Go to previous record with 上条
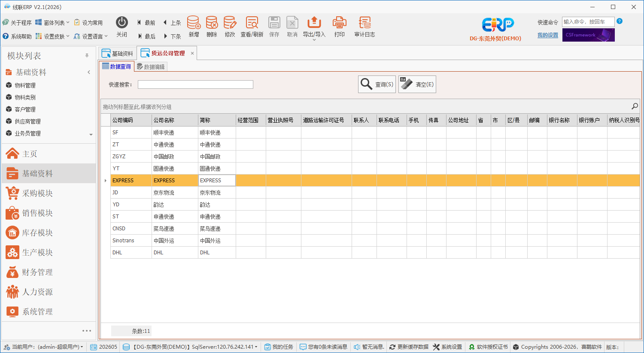 click(x=172, y=23)
